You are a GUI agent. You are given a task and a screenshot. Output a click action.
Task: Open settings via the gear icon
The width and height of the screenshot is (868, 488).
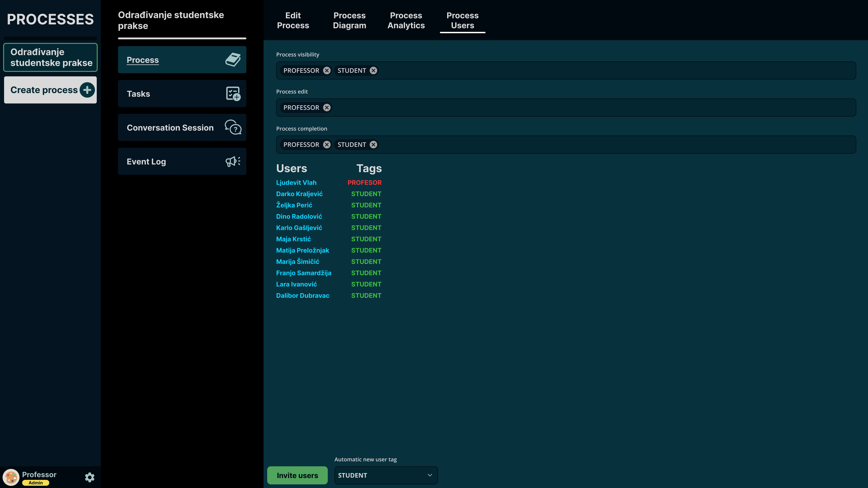(90, 477)
